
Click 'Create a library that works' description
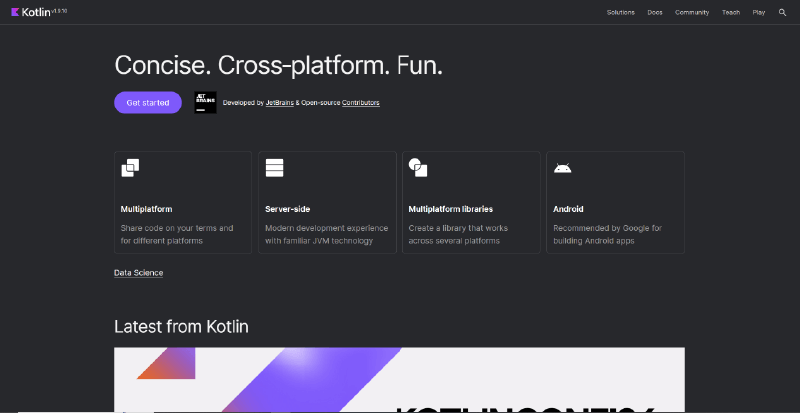[x=458, y=234]
